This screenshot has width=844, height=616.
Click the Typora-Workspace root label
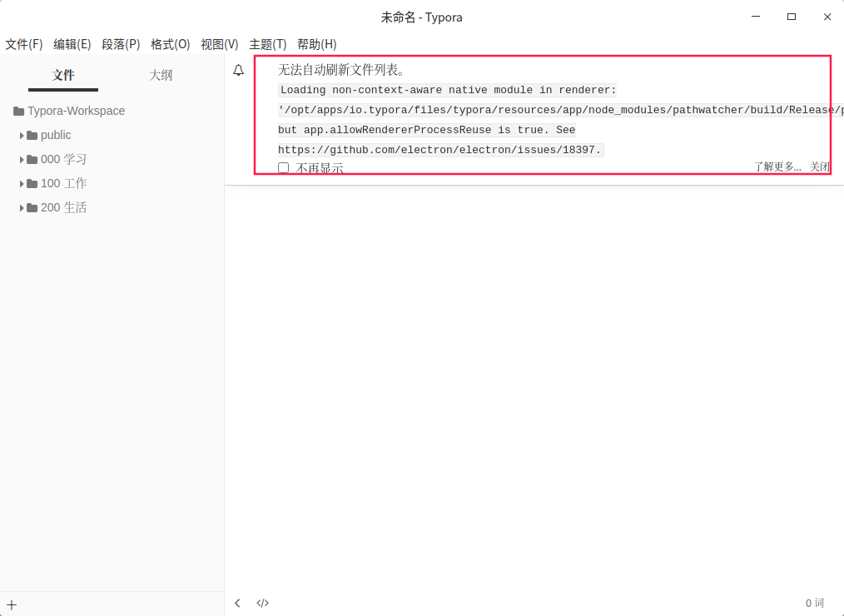coord(77,111)
